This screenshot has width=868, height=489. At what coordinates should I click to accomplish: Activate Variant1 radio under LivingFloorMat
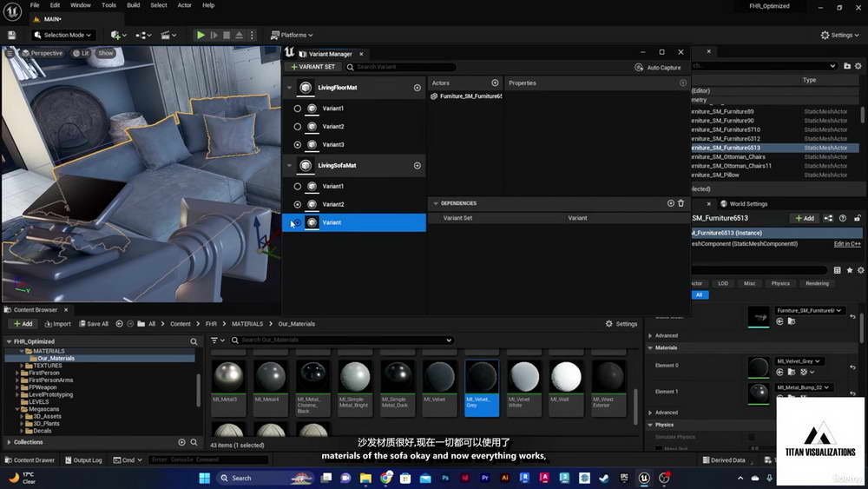pyautogui.click(x=297, y=109)
